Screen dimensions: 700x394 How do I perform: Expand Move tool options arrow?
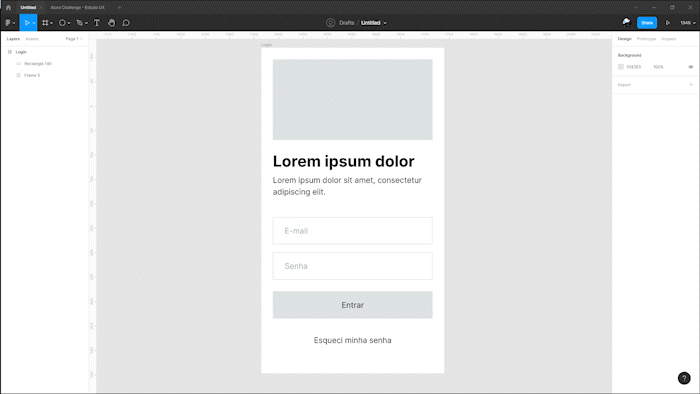click(x=34, y=23)
